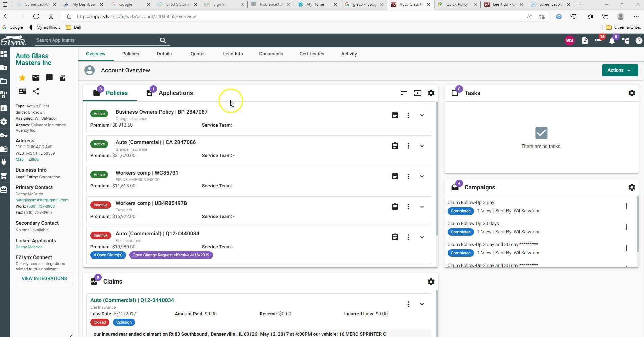This screenshot has width=644, height=337.
Task: Open the shopping cart icon in left sidebar
Action: (x=5, y=176)
